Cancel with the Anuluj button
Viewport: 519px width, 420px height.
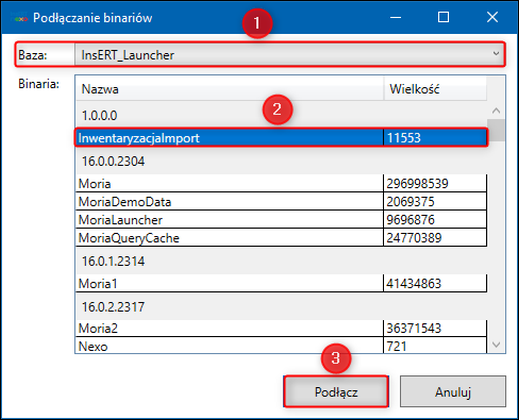tap(453, 392)
